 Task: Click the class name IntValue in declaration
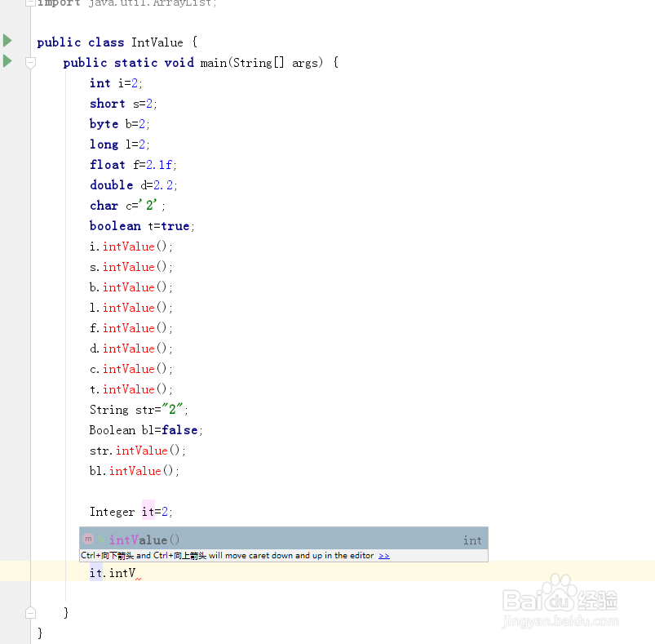(157, 42)
